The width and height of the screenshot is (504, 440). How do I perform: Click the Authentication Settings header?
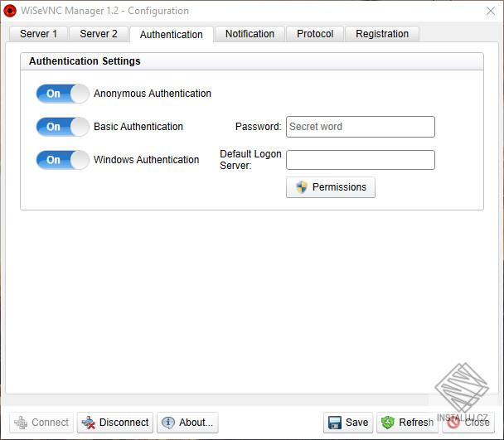coord(85,61)
